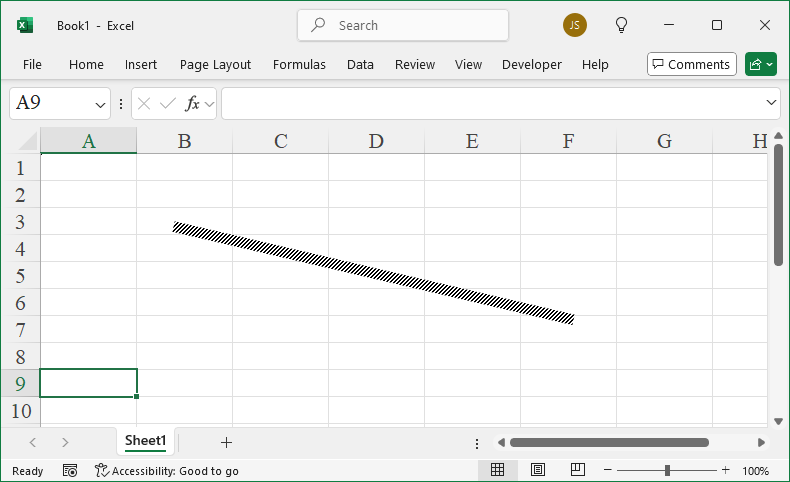Switch to the Home tab
The width and height of the screenshot is (790, 482).
[x=86, y=64]
